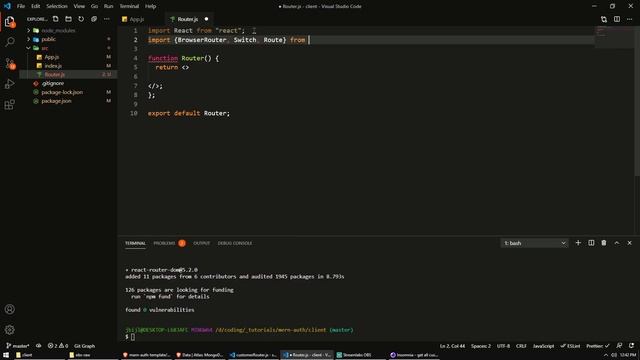Switch to the Debug Console tab
The height and width of the screenshot is (360, 640).
point(235,243)
